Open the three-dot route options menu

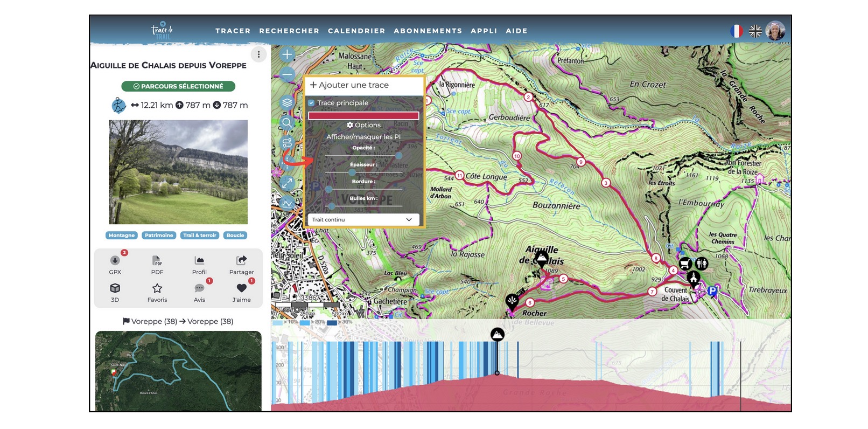pyautogui.click(x=258, y=54)
